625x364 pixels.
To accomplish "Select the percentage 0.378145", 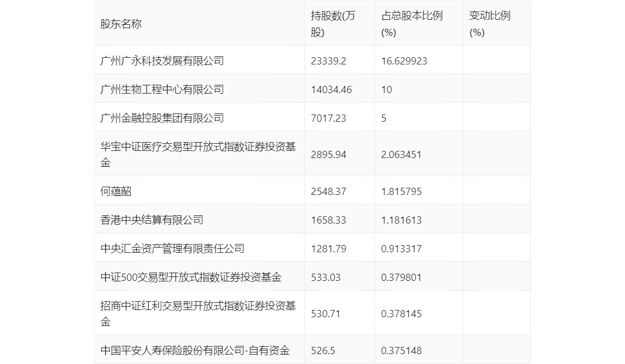I will click(x=401, y=314).
